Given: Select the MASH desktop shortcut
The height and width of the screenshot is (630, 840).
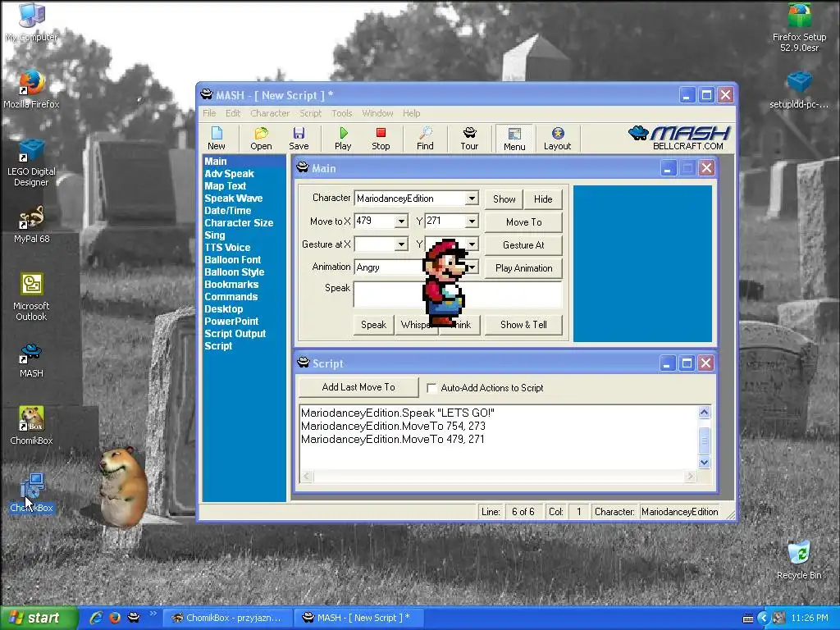Looking at the screenshot, I should 32,360.
